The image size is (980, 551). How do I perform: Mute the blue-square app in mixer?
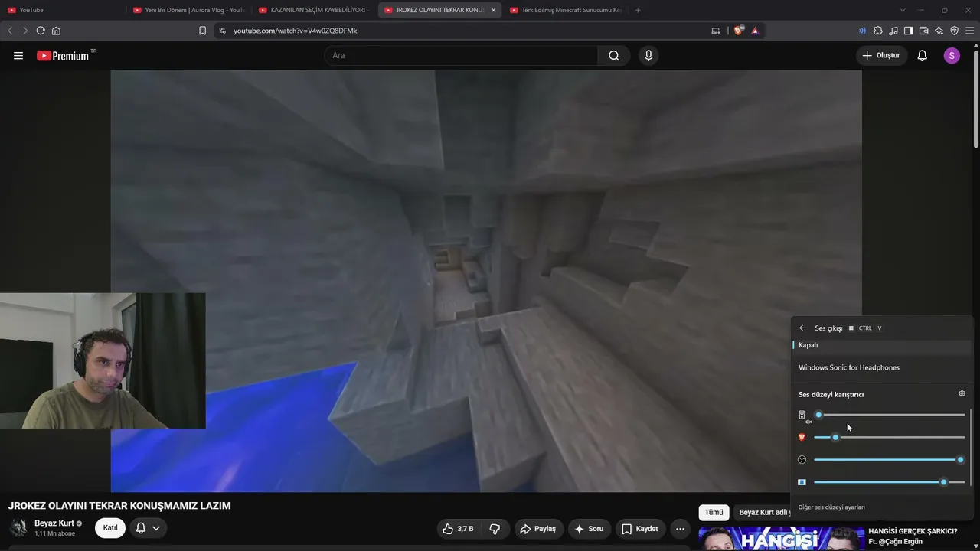tap(802, 482)
